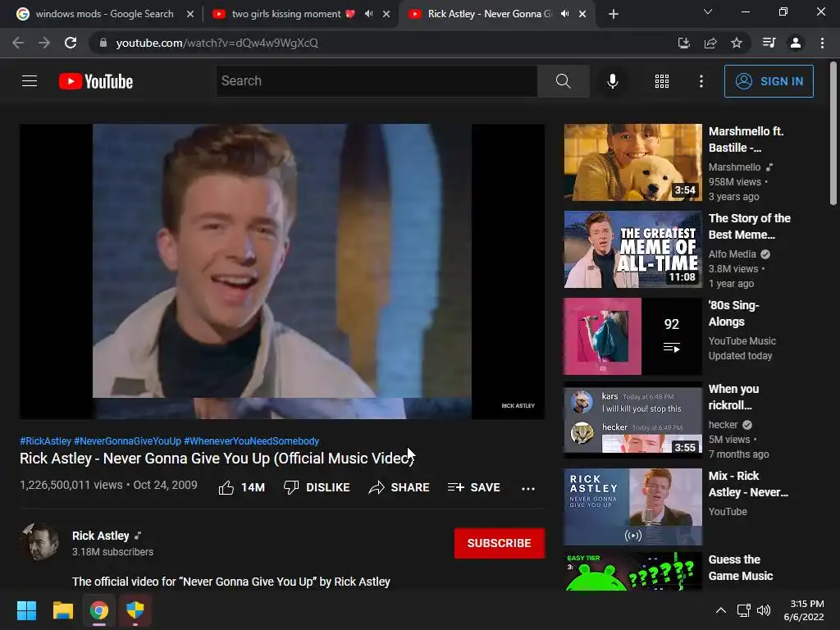Open Chrome three-dot menu
Viewport: 840px width, 630px height.
(822, 43)
